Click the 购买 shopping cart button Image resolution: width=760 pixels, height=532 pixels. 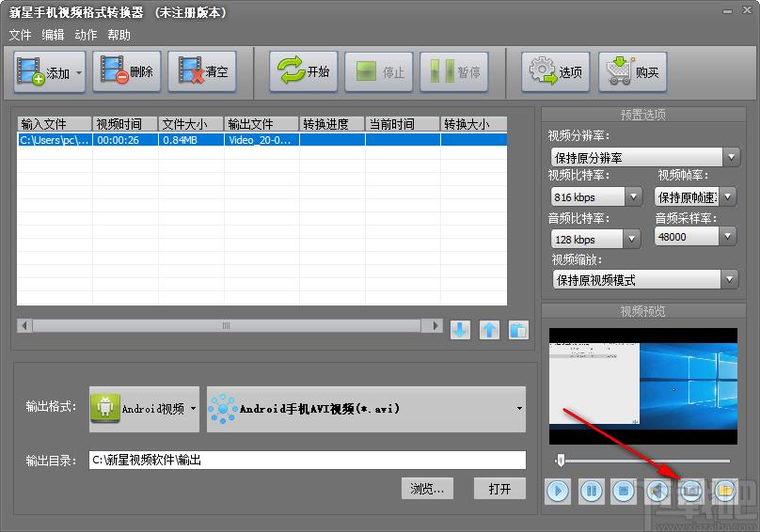[x=632, y=71]
